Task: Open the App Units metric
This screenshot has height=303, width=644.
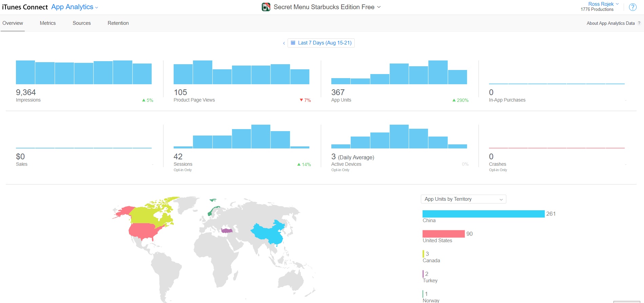Action: 341,100
